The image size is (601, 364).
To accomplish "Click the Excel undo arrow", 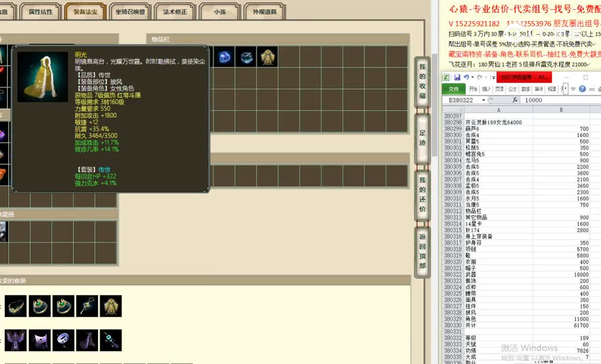I will pyautogui.click(x=466, y=77).
